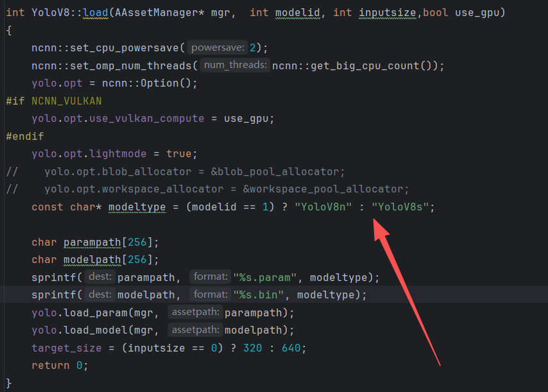Click the AAssetManager* parameter type
The height and width of the screenshot is (392, 548).
pyautogui.click(x=160, y=13)
